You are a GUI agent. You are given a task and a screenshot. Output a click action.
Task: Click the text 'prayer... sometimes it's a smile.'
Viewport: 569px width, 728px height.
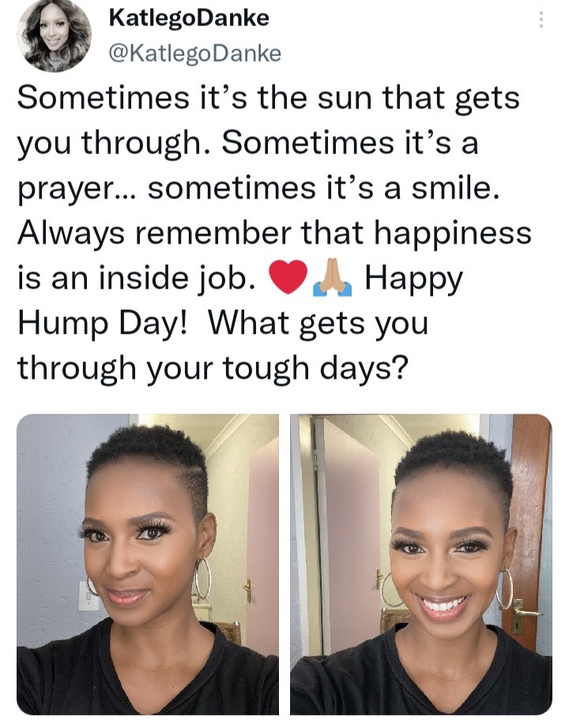[259, 189]
